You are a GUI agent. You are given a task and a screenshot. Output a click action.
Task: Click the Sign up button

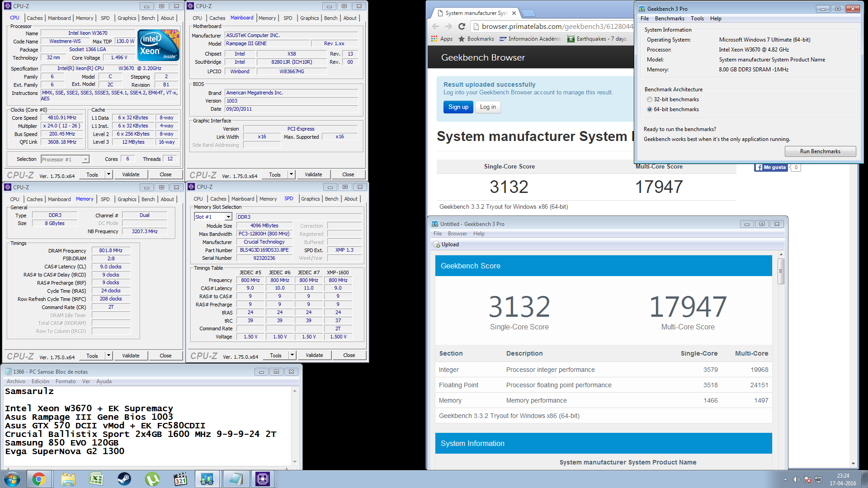[x=458, y=107]
